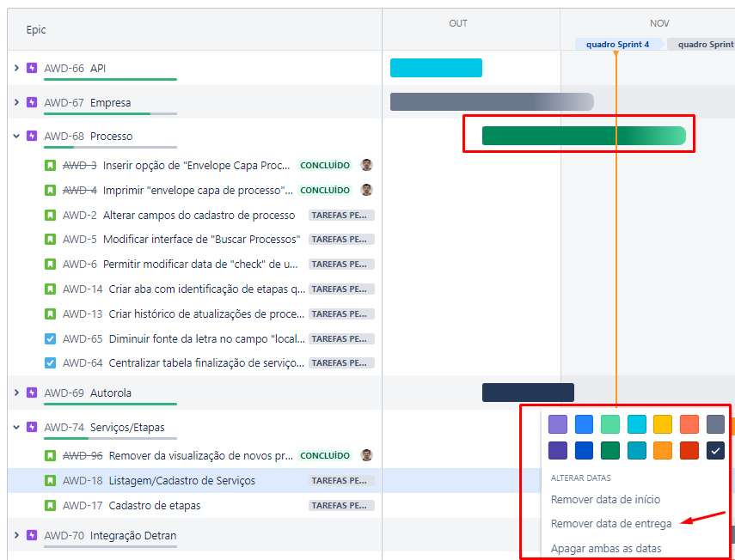Click TAREFAS PE... status on AWD-6 row
This screenshot has height=560, width=735.
341,264
